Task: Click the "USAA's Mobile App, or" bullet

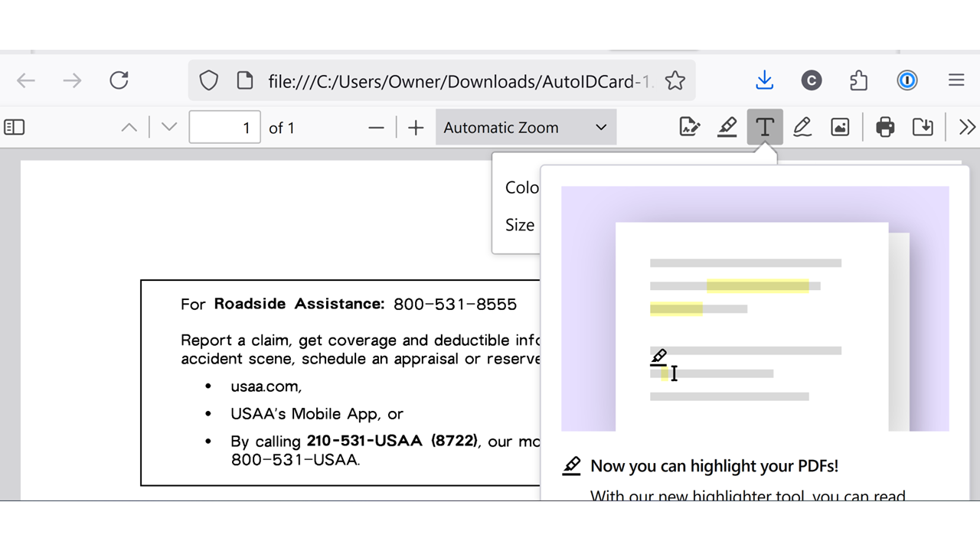Action: click(317, 414)
